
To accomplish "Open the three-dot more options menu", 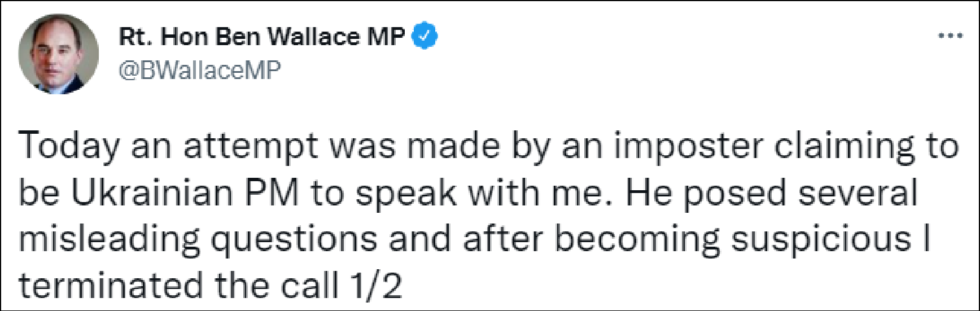I will coord(950,36).
